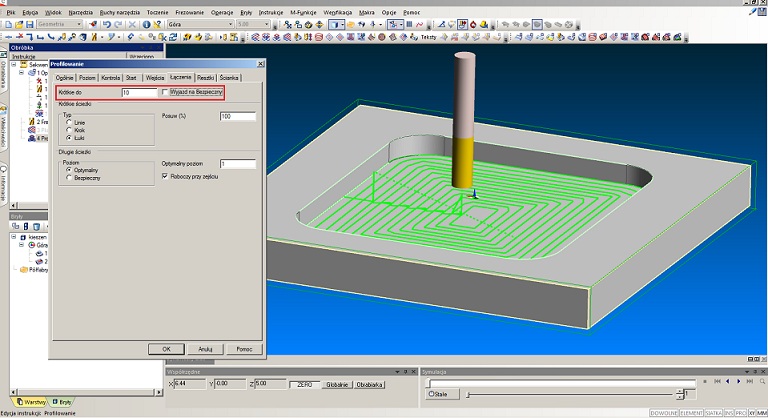This screenshot has width=768, height=418.
Task: Click the blue Info icon
Action: pos(146,24)
